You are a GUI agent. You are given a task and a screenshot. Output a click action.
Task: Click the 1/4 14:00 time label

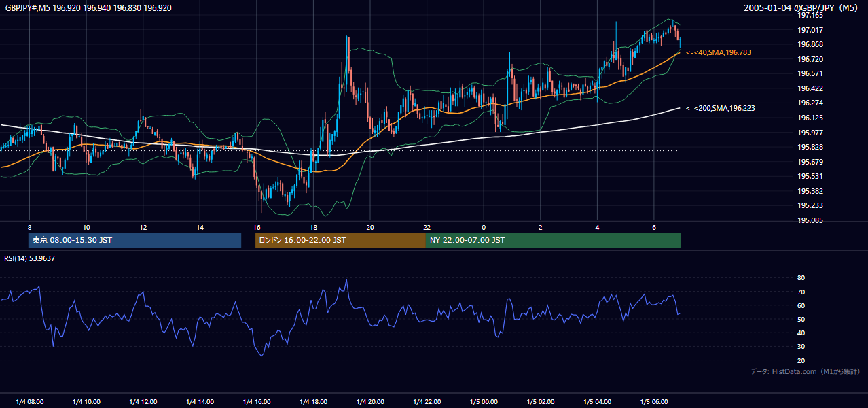[200, 401]
